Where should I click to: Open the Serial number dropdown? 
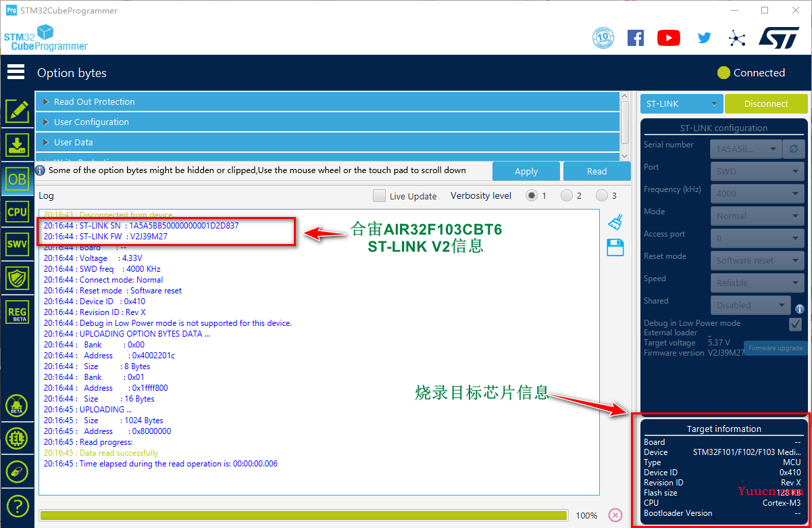tap(746, 149)
